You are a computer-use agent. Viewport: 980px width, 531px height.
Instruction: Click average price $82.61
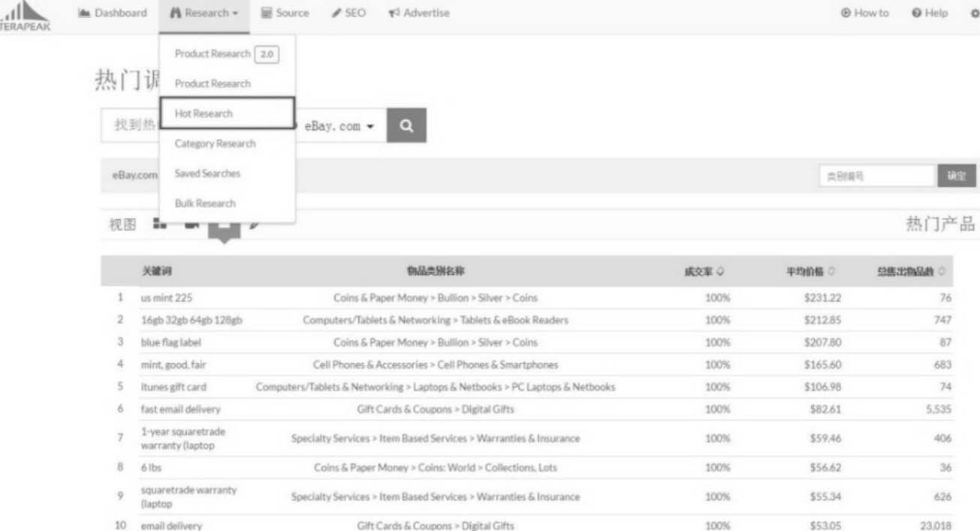click(825, 410)
